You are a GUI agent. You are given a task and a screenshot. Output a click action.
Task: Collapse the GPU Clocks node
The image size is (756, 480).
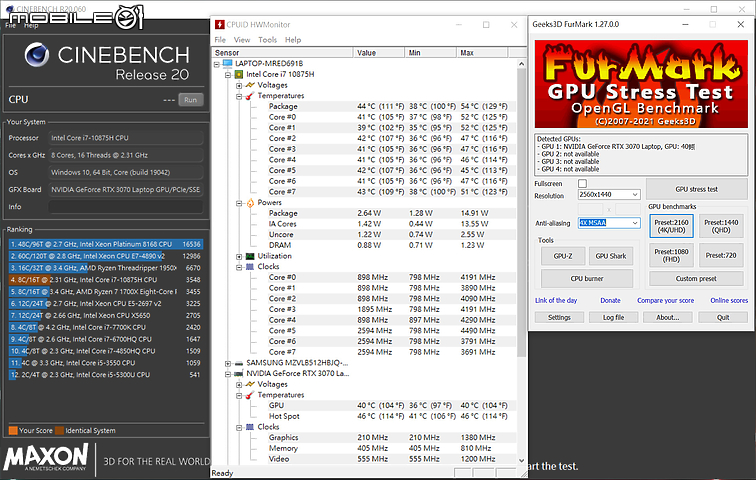tap(239, 427)
